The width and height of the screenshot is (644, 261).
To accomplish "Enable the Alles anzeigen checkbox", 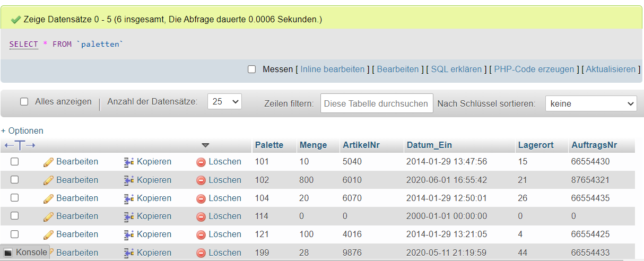I will 24,102.
